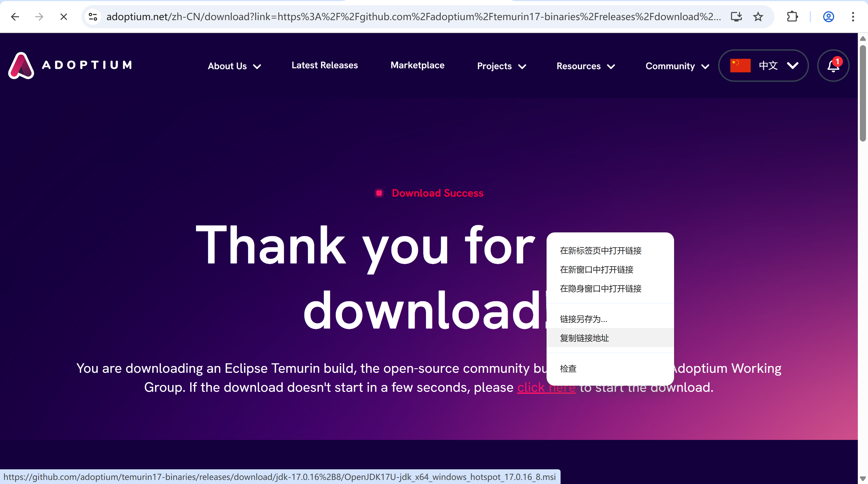Click the Chinese flag icon
Image resolution: width=868 pixels, height=484 pixels.
point(740,65)
